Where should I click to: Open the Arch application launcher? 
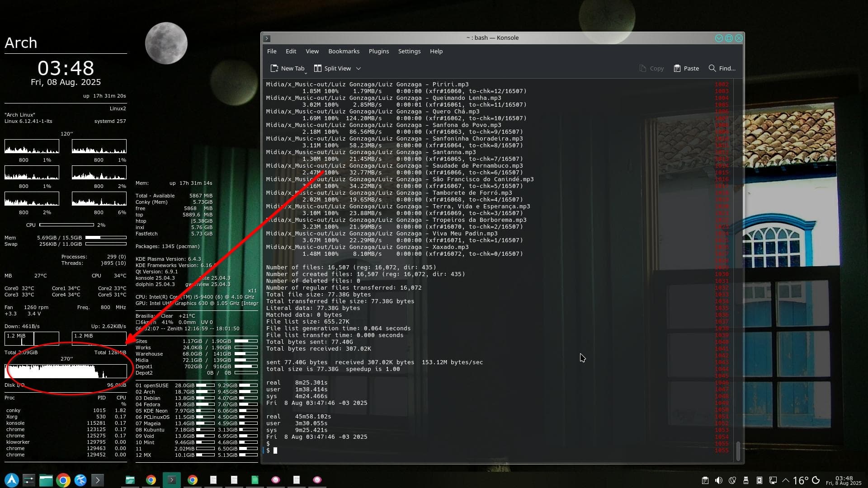[12, 480]
